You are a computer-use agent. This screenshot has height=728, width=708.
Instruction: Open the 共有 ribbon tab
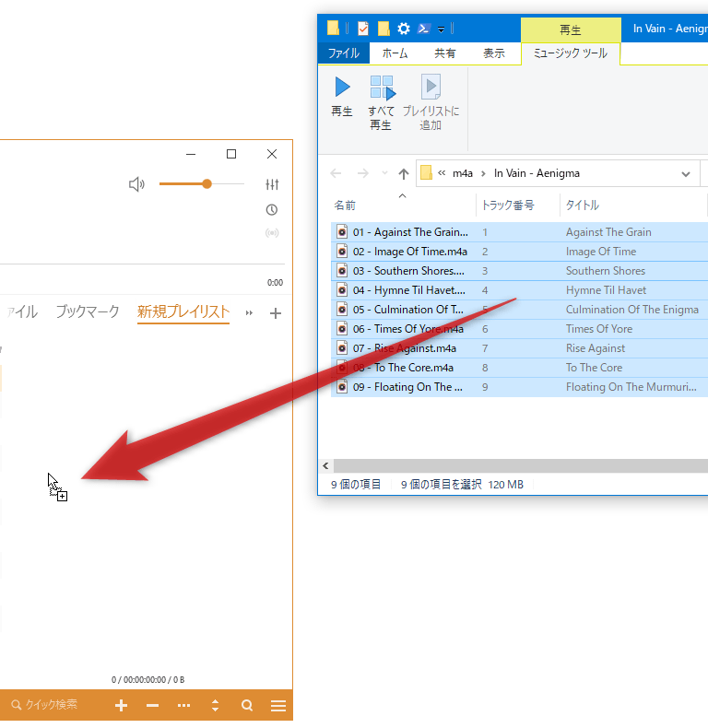click(x=444, y=53)
